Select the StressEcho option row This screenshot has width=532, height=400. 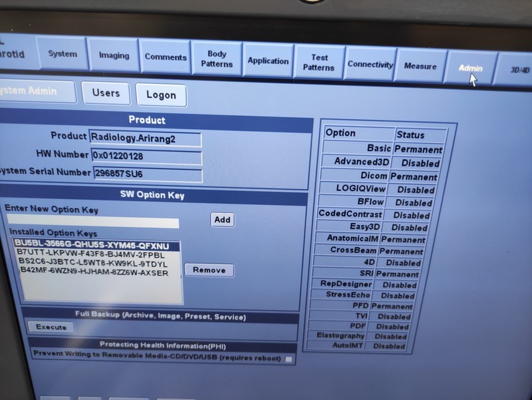[362, 295]
